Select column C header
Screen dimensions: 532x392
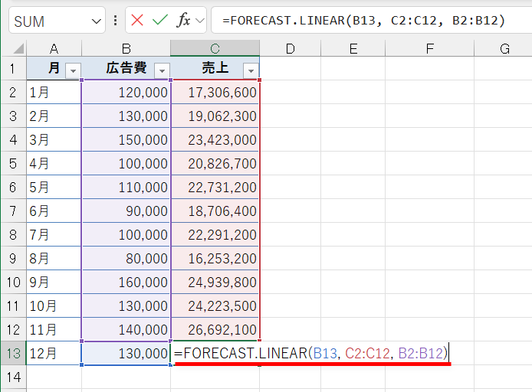215,48
